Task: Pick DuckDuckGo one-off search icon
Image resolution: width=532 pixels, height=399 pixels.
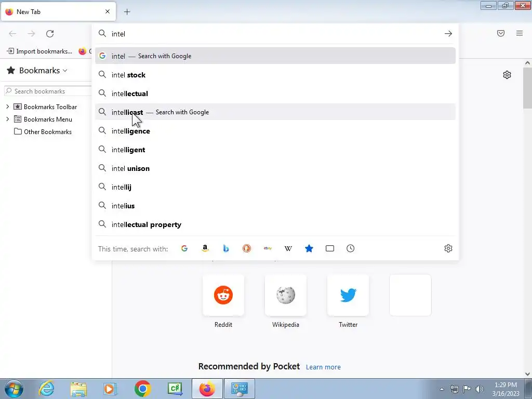Action: 247,248
